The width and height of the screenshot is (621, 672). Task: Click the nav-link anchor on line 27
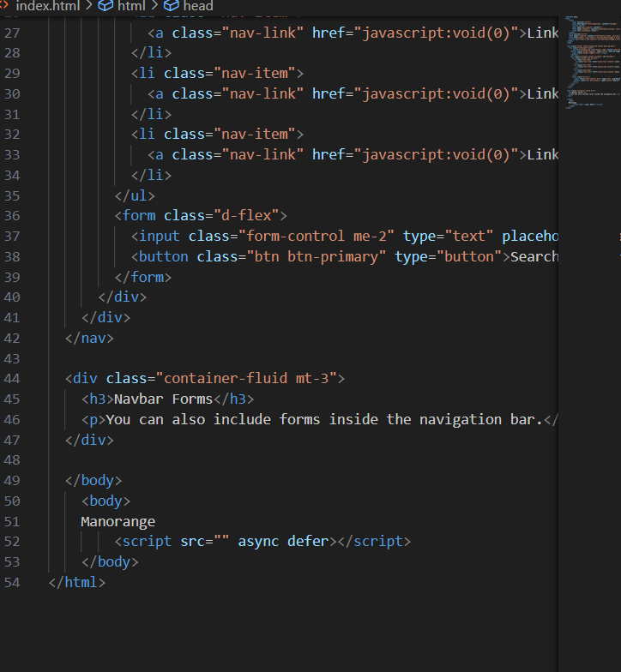353,33
